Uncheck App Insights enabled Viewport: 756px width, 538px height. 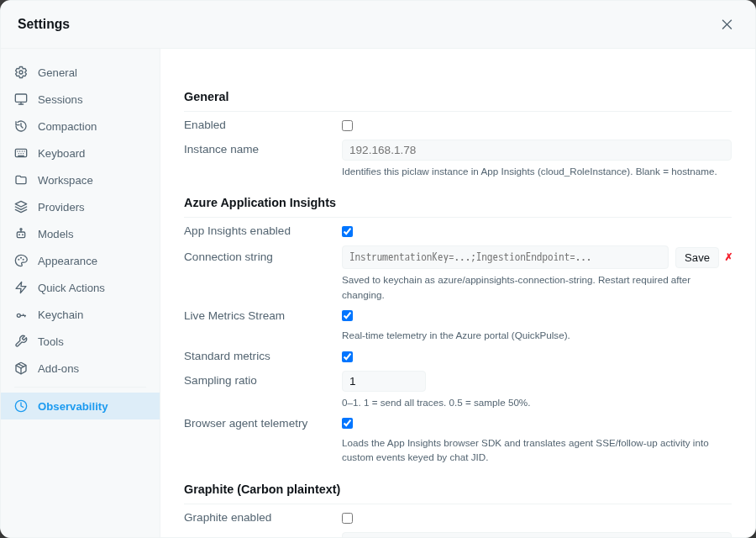tap(347, 232)
